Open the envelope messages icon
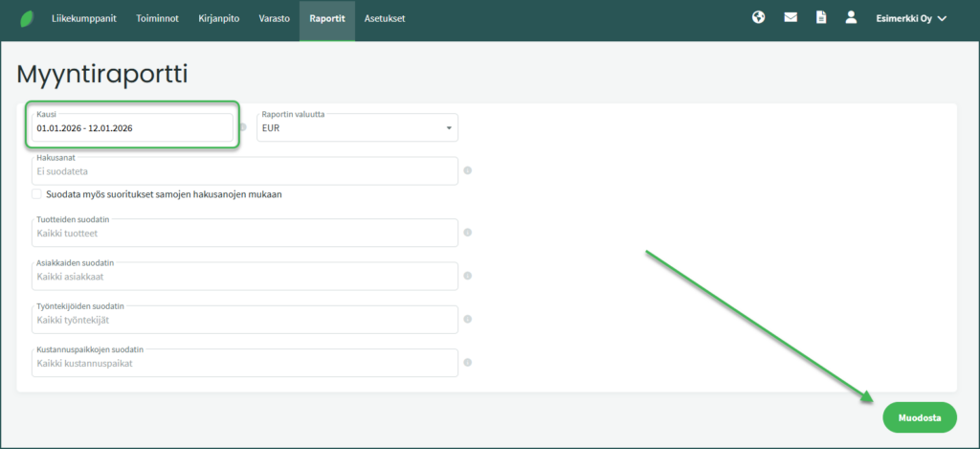The width and height of the screenshot is (980, 449). 791,17
